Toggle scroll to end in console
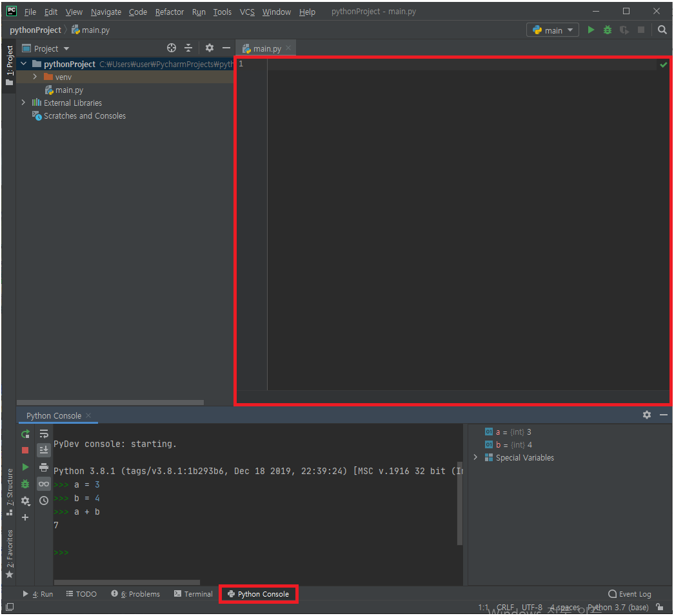 44,450
